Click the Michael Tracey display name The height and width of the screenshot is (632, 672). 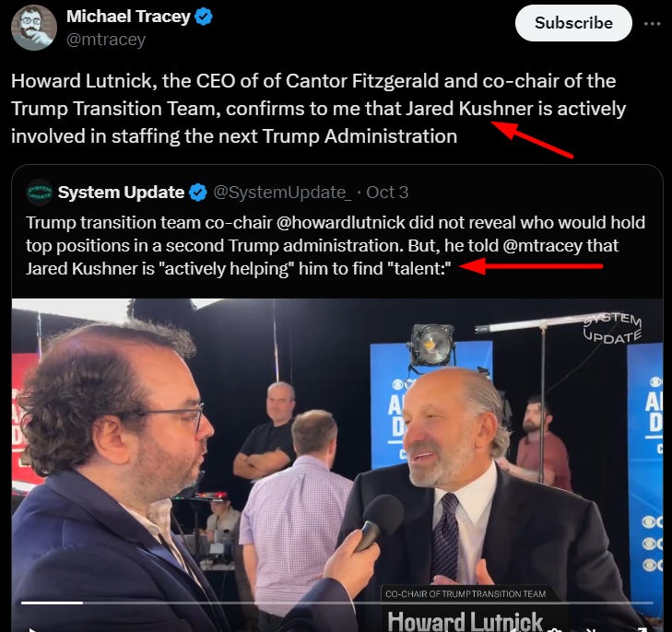[128, 17]
